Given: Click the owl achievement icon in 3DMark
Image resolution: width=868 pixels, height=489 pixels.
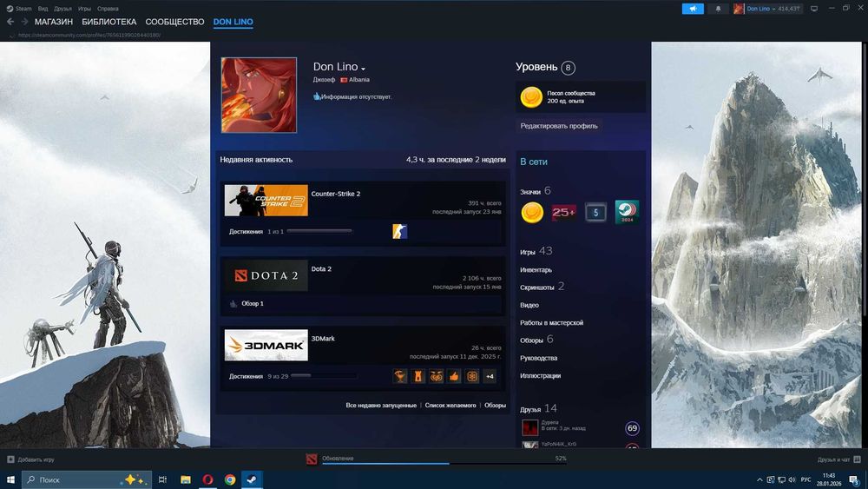Looking at the screenshot, I should [x=437, y=376].
